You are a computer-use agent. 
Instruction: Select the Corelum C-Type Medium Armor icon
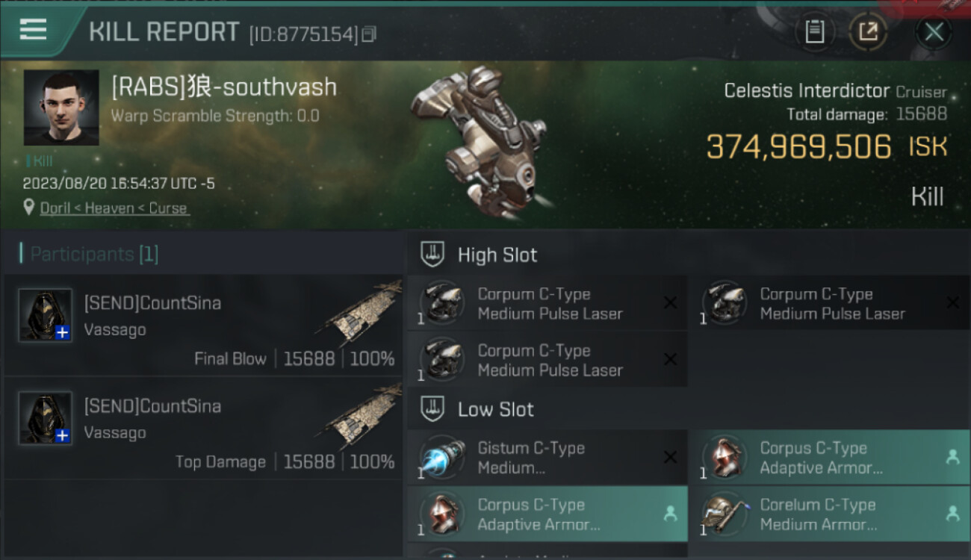[x=725, y=514]
